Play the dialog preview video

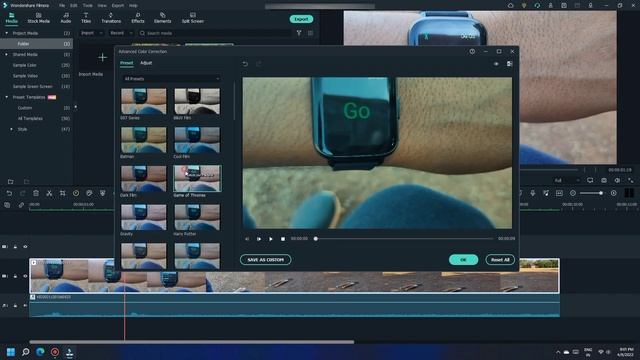[x=271, y=239]
